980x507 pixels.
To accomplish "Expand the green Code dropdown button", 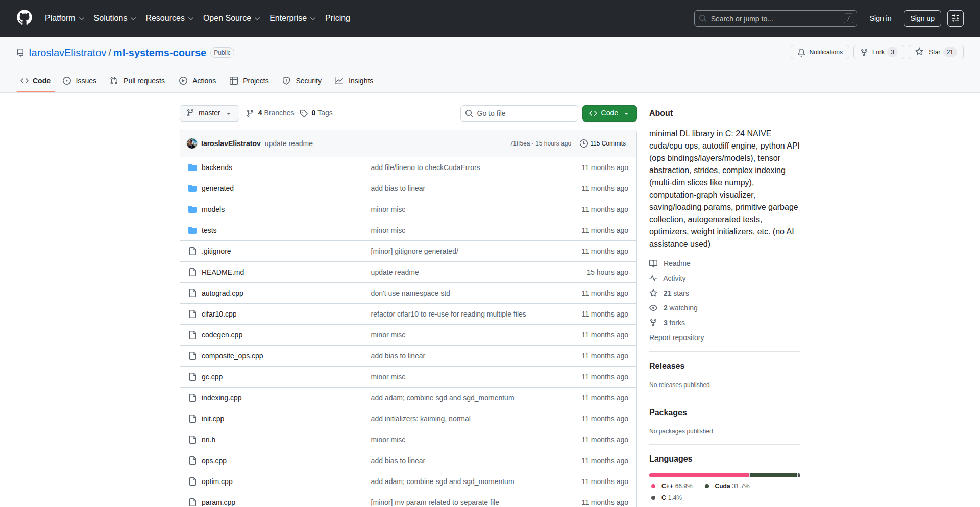I will pyautogui.click(x=609, y=113).
